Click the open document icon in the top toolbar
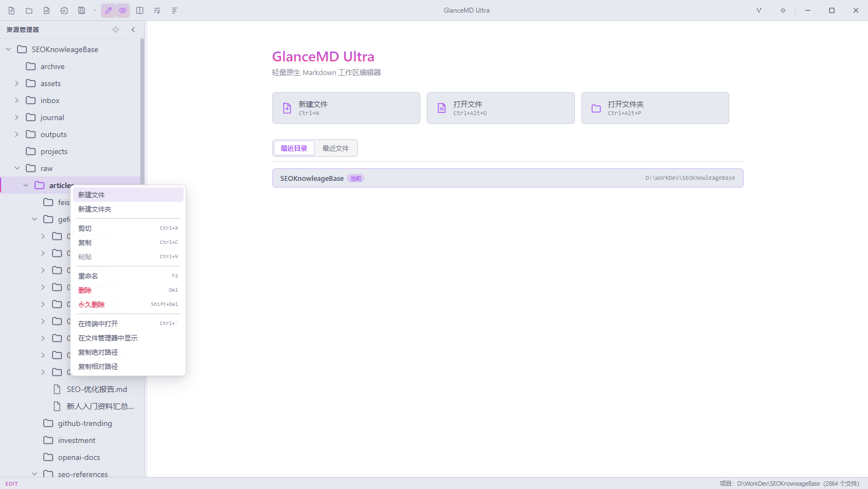 [47, 10]
